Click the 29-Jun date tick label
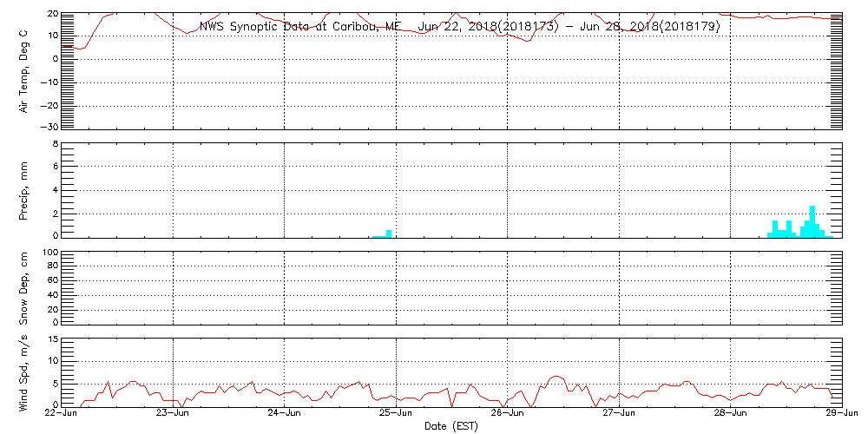 842,414
